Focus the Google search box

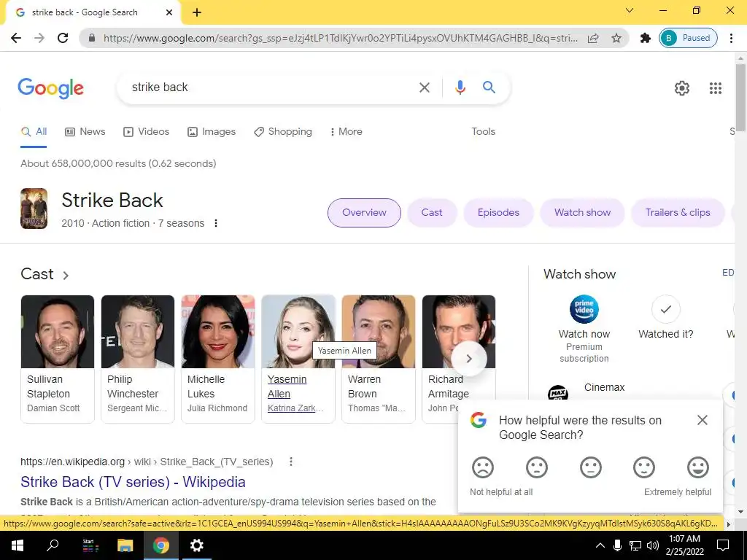pyautogui.click(x=271, y=87)
